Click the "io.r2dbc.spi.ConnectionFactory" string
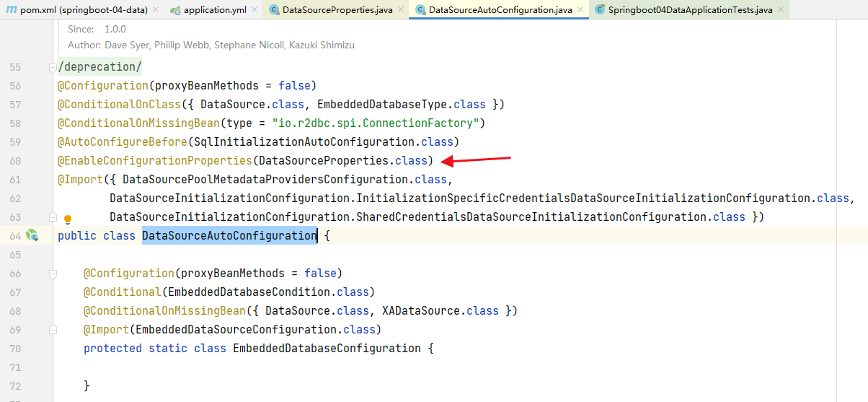The image size is (868, 402). 375,123
